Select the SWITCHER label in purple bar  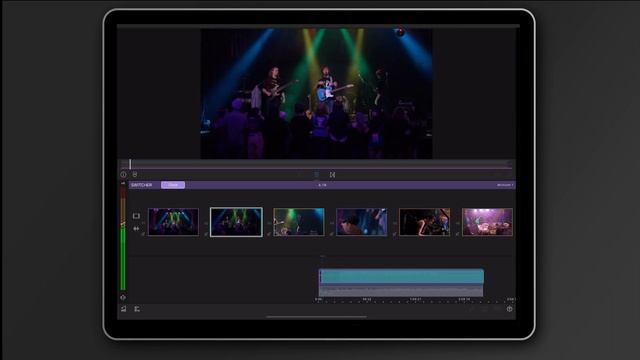pyautogui.click(x=142, y=185)
